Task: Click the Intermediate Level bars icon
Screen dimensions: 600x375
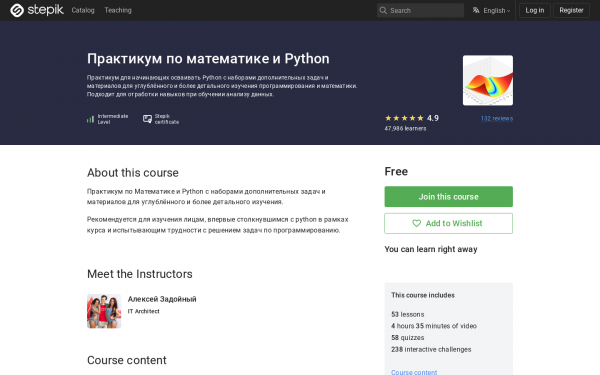Action: click(x=90, y=119)
